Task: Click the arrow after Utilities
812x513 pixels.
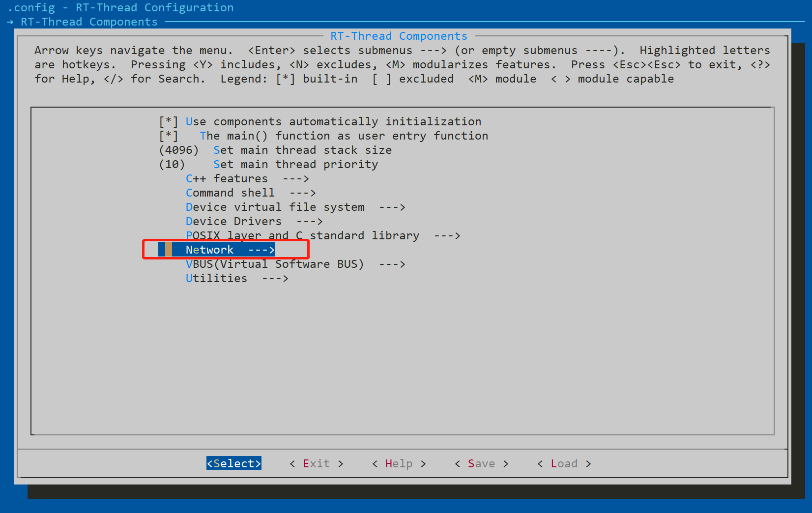Action: (275, 278)
